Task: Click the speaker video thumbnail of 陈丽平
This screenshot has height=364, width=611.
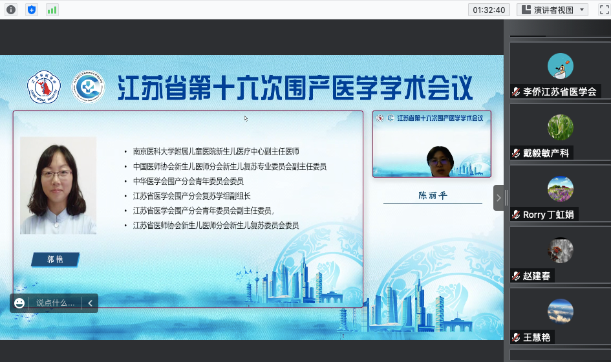Action: (432, 144)
